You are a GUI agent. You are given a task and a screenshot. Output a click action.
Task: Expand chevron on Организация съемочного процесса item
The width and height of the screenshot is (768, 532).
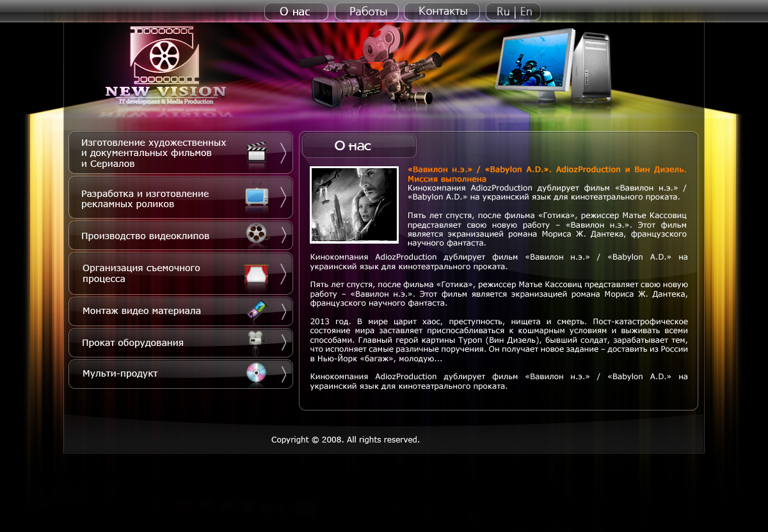click(283, 274)
